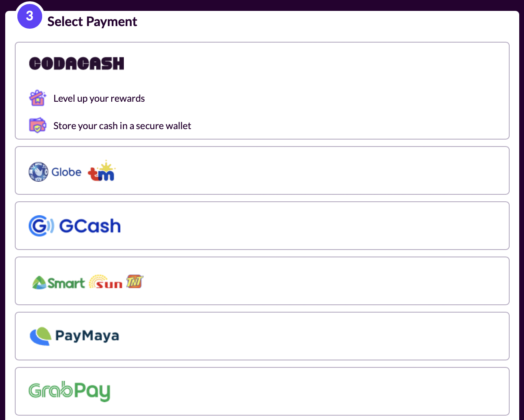Click the secure wallet shield icon
Viewport: 524px width, 420px height.
(x=37, y=126)
